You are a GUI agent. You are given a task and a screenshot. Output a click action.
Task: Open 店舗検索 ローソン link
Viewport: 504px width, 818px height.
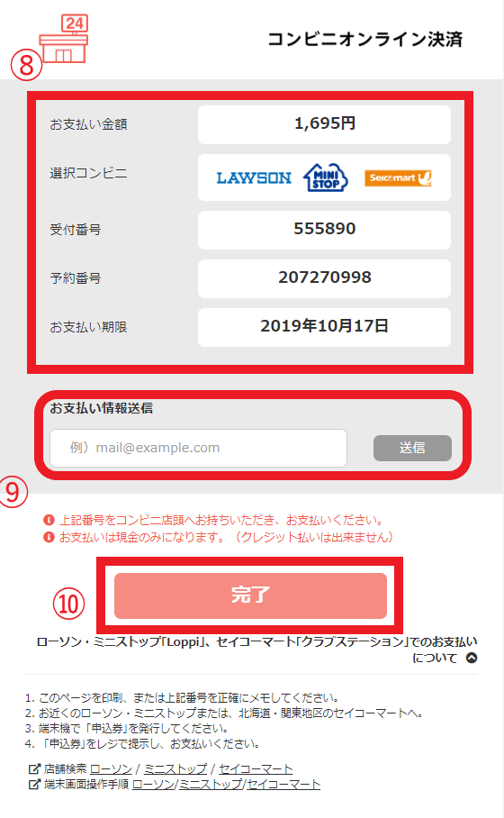[111, 769]
